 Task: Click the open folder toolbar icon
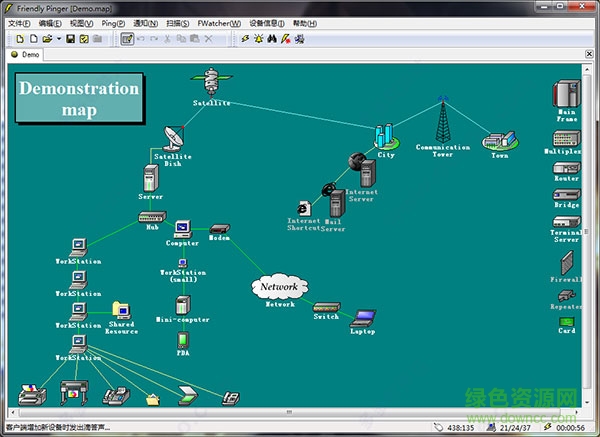[46, 39]
